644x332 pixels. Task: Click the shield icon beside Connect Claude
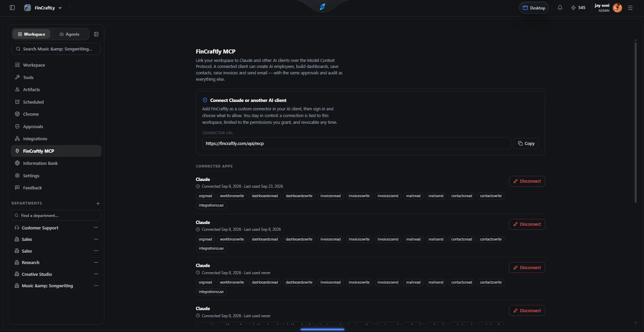(205, 100)
